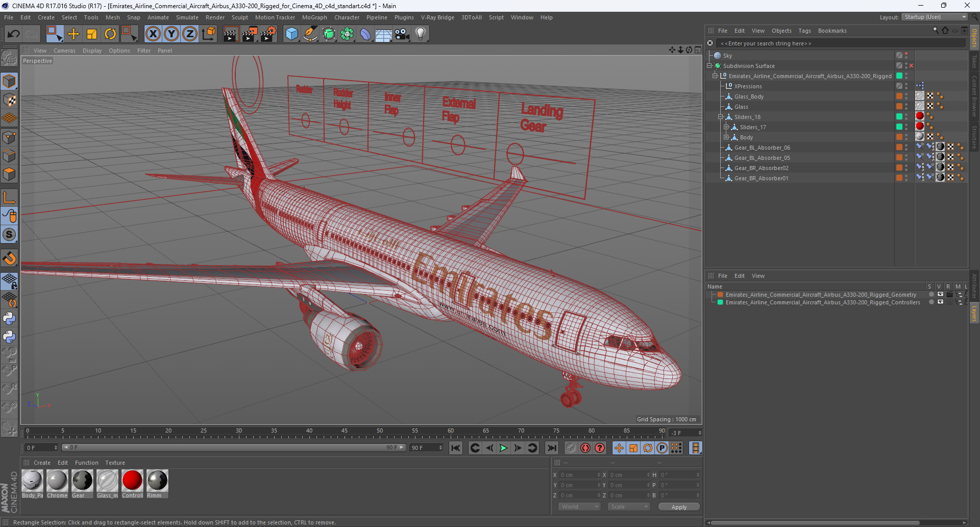The width and height of the screenshot is (980, 527).
Task: Open the spline pen tool
Action: pyautogui.click(x=310, y=34)
